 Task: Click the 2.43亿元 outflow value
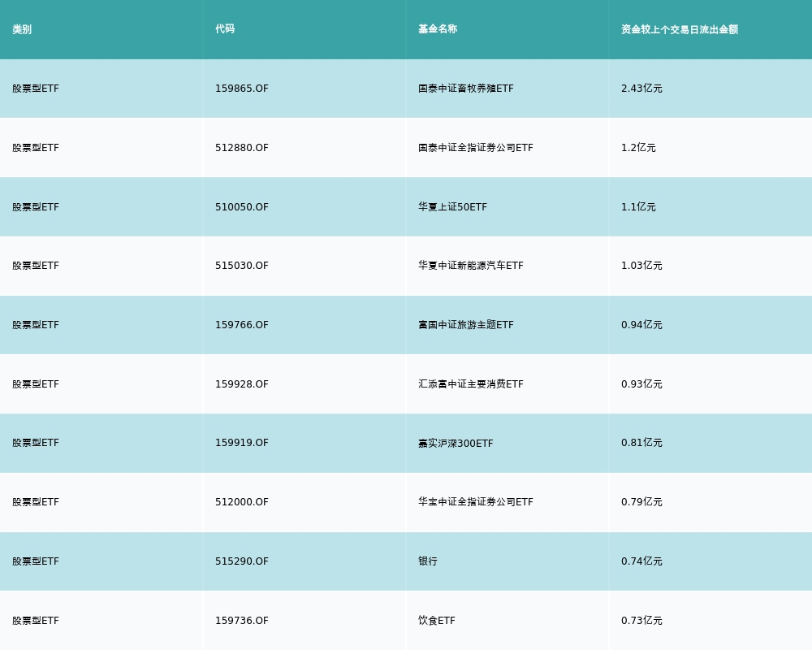641,89
